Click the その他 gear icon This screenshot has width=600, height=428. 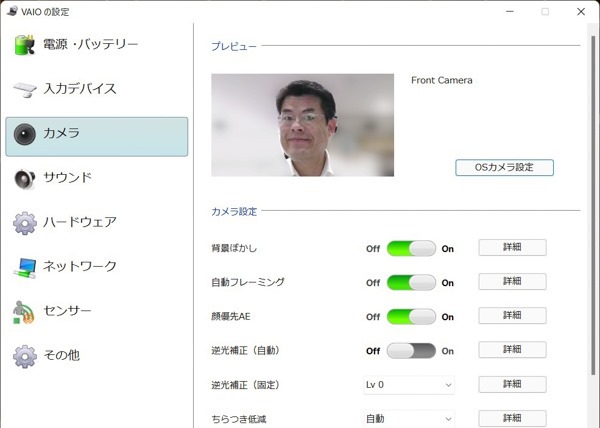(25, 356)
